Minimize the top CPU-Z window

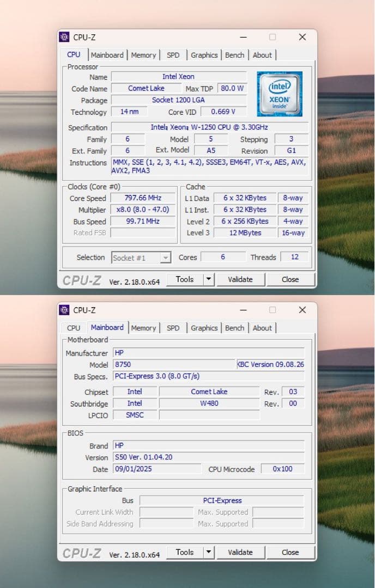[243, 37]
